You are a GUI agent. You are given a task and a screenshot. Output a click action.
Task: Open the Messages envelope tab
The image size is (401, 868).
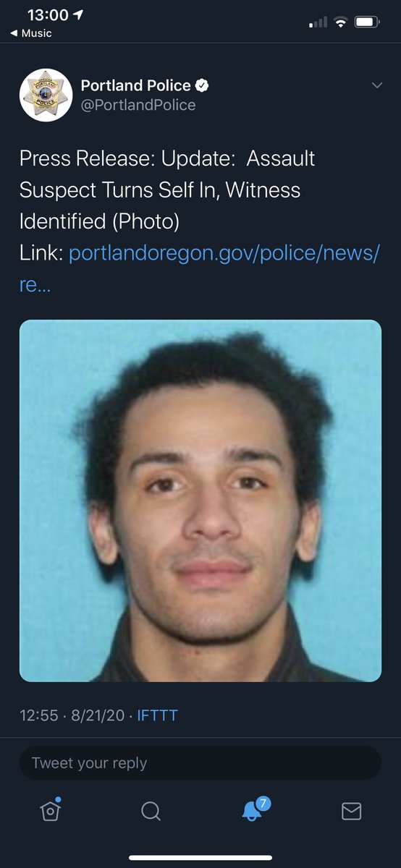tap(351, 812)
